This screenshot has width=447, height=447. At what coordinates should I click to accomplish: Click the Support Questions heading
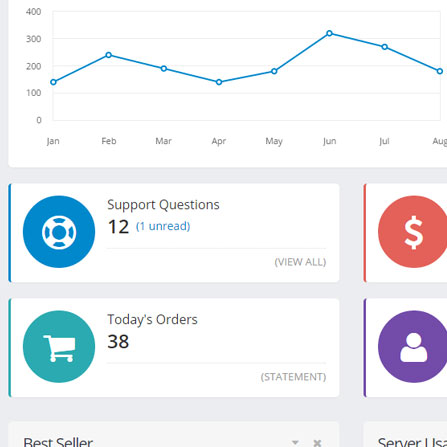163,205
